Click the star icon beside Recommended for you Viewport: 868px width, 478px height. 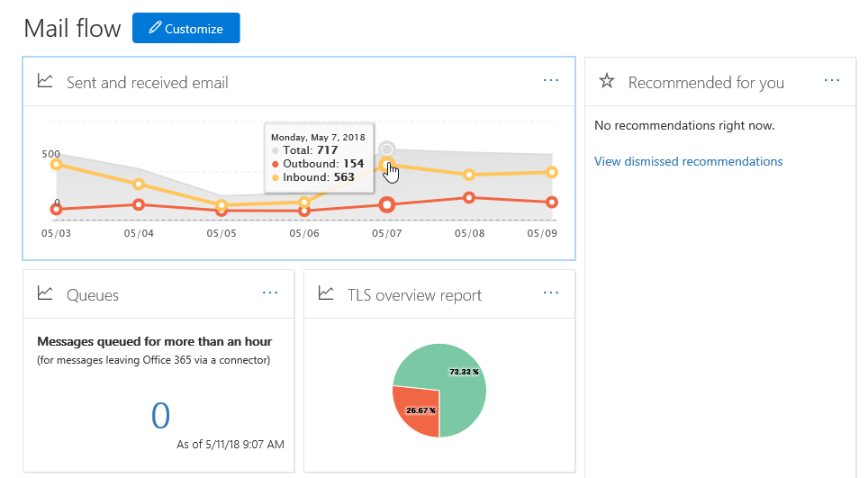click(x=607, y=82)
